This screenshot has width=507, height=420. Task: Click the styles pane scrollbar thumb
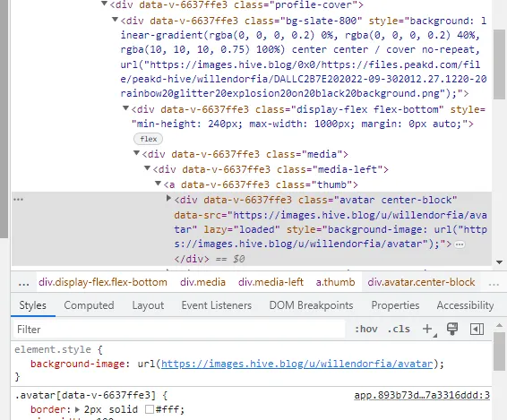click(x=499, y=351)
